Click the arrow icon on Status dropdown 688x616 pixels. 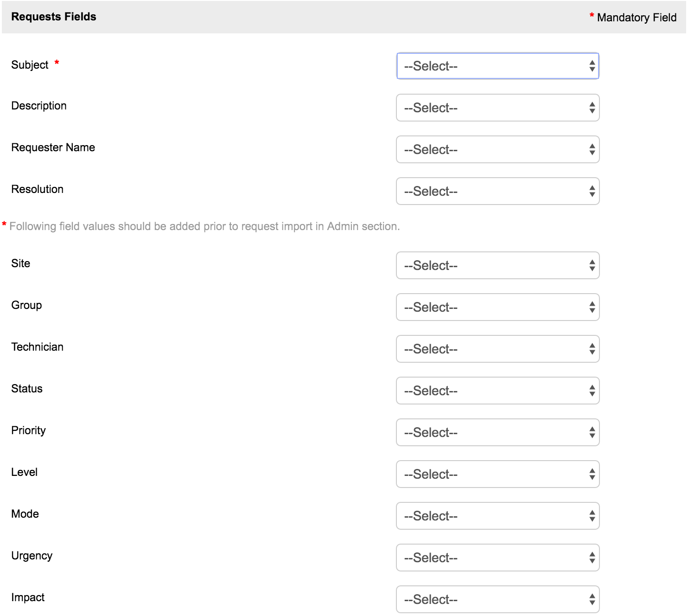tap(592, 391)
